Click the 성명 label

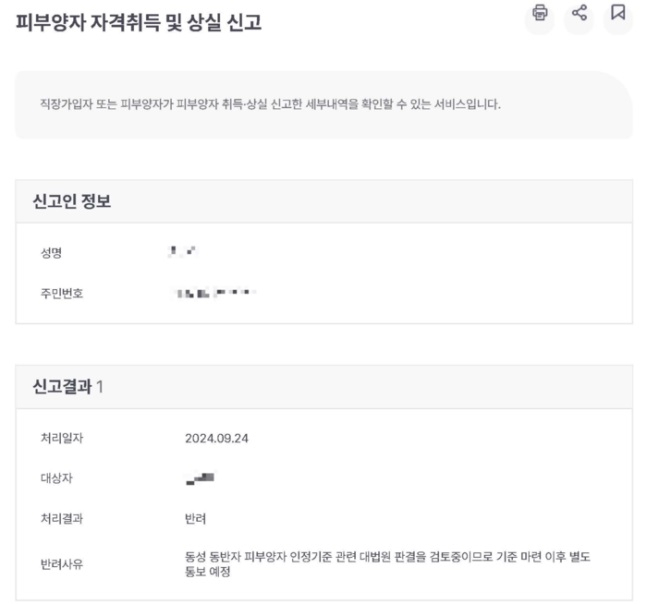coord(51,252)
